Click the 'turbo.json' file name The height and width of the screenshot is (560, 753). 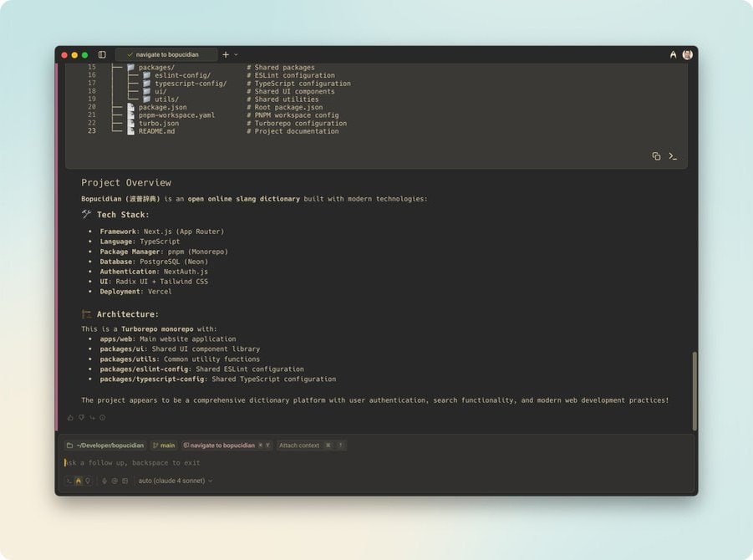[x=159, y=124]
